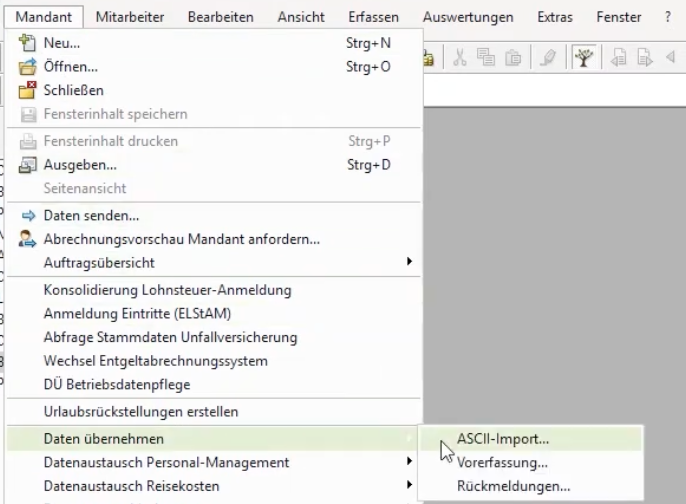Open Rückmeldungen from the submenu

tap(513, 486)
